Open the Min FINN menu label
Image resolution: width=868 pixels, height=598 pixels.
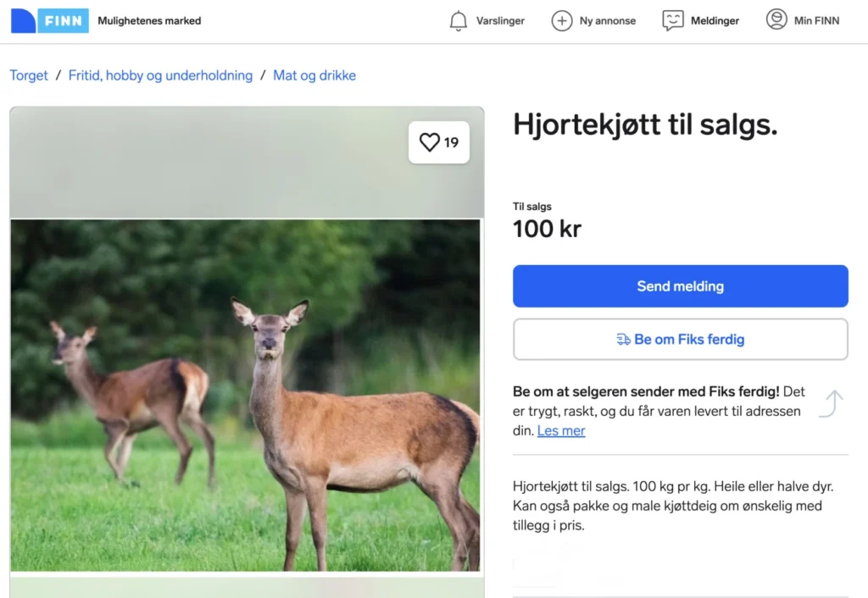click(x=816, y=21)
